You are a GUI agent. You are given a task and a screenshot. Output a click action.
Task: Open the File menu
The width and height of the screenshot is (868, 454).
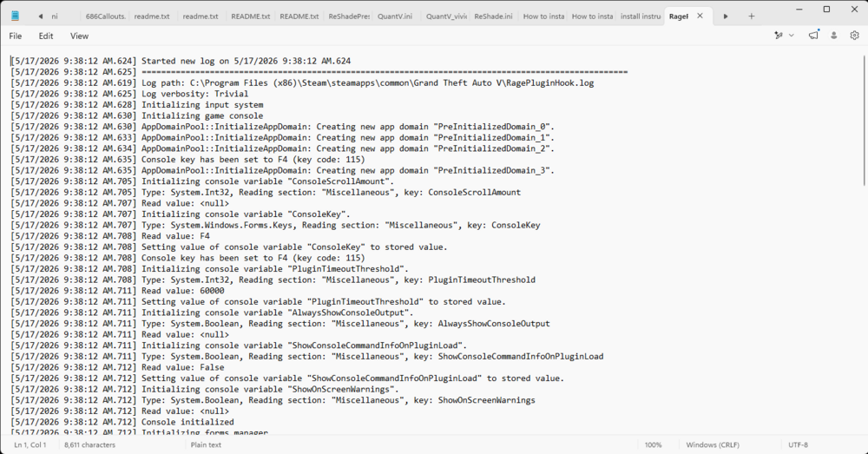(16, 36)
